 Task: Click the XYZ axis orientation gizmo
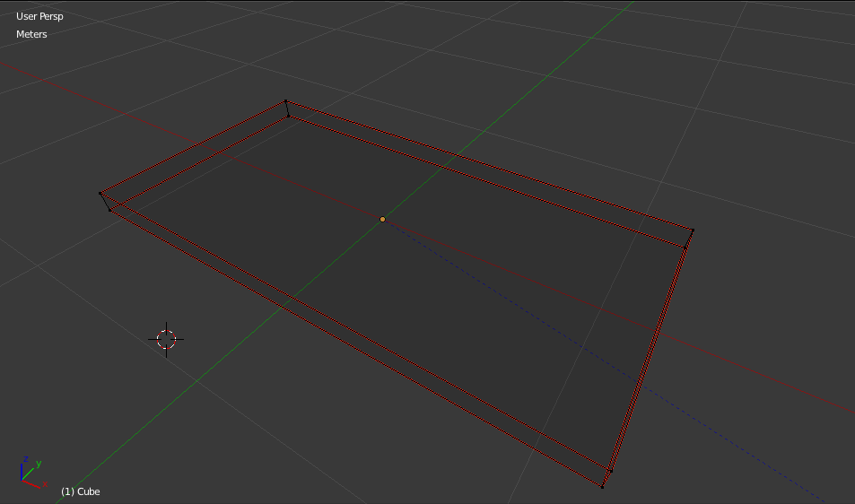32,472
